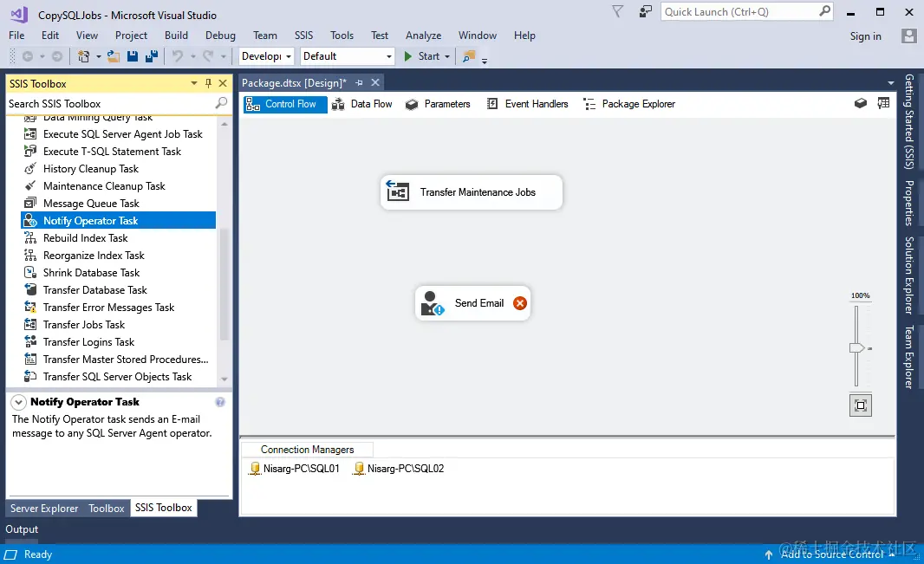Screen dimensions: 924x564
Task: Open the Default solution configuration dropdown
Action: tap(388, 55)
